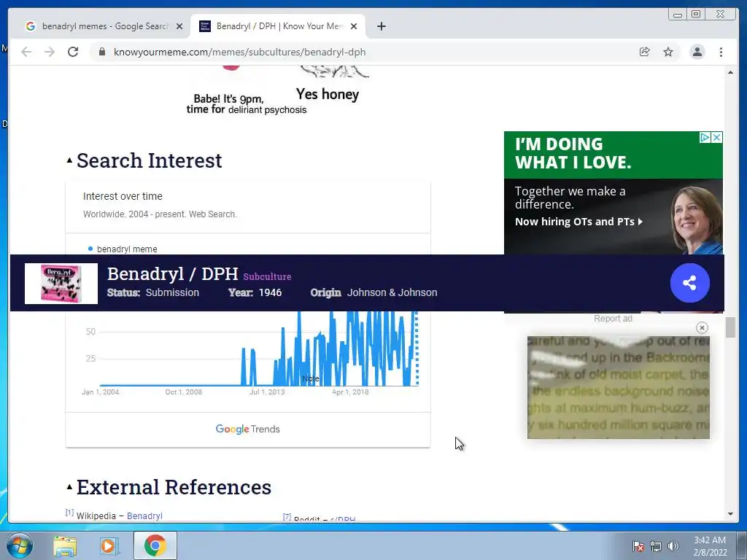
Task: Click the Action Center flag tray icon
Action: (638, 546)
